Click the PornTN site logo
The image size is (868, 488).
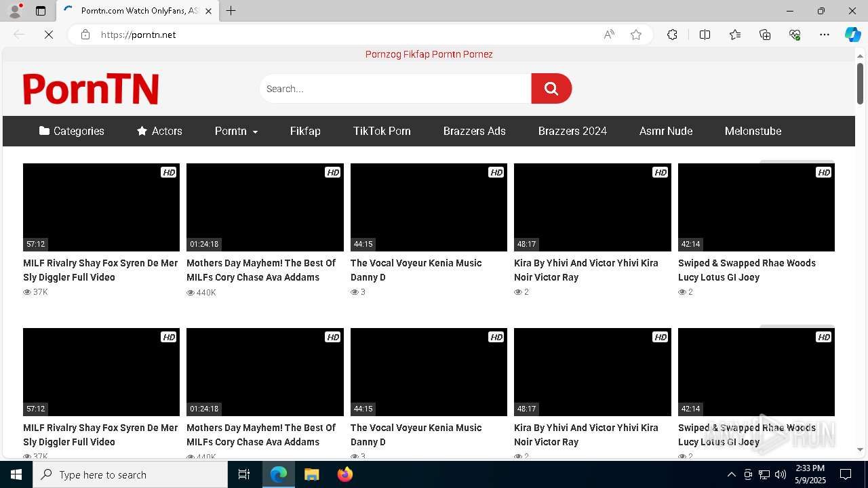(91, 89)
